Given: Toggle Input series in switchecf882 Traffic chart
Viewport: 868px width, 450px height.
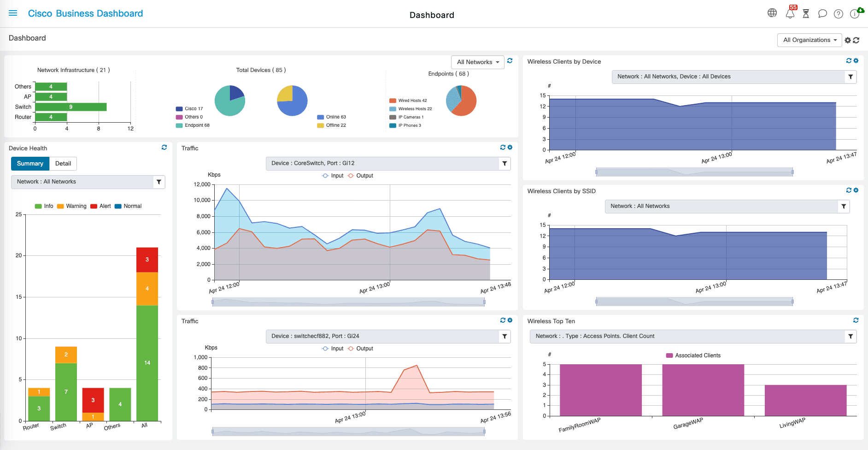Looking at the screenshot, I should tap(333, 349).
